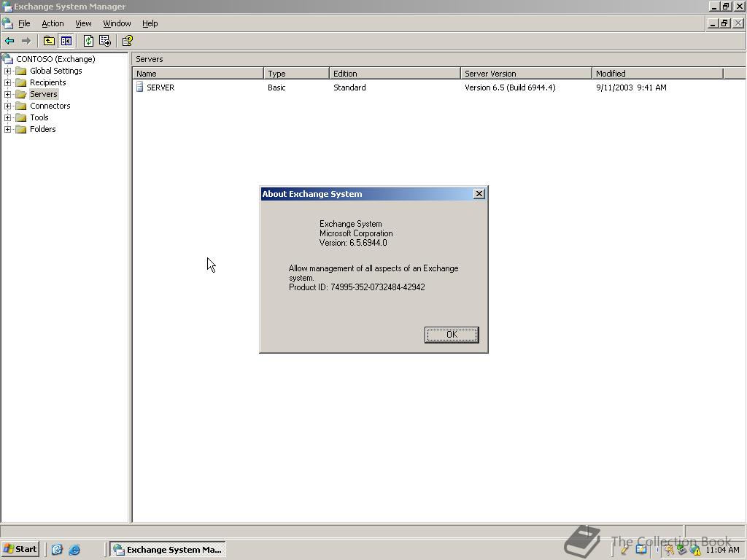747x560 pixels.
Task: Launch Internet Explorer from quick launch
Action: tap(74, 550)
